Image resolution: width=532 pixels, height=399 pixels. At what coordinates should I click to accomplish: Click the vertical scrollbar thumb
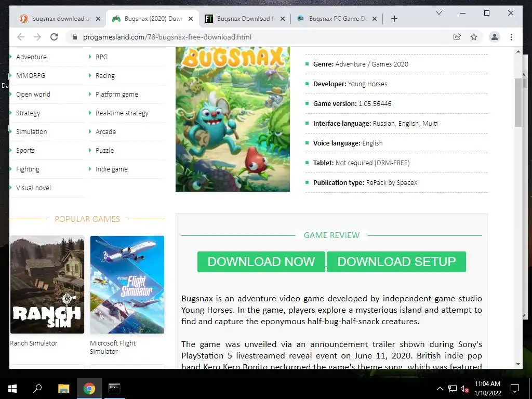point(518,102)
